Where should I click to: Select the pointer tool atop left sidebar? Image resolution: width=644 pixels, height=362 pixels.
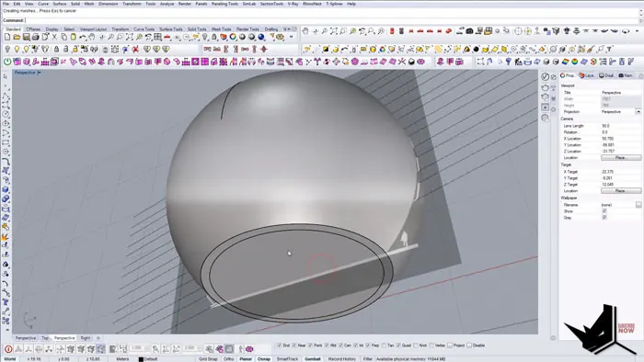coord(6,76)
